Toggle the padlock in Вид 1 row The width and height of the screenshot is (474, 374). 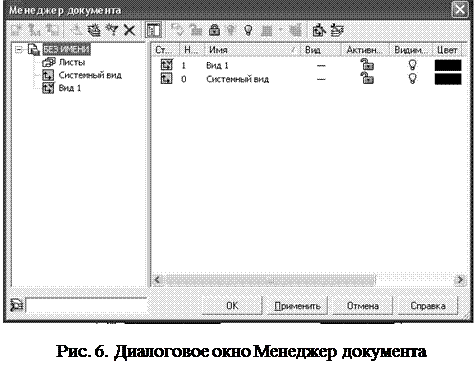coord(367,65)
